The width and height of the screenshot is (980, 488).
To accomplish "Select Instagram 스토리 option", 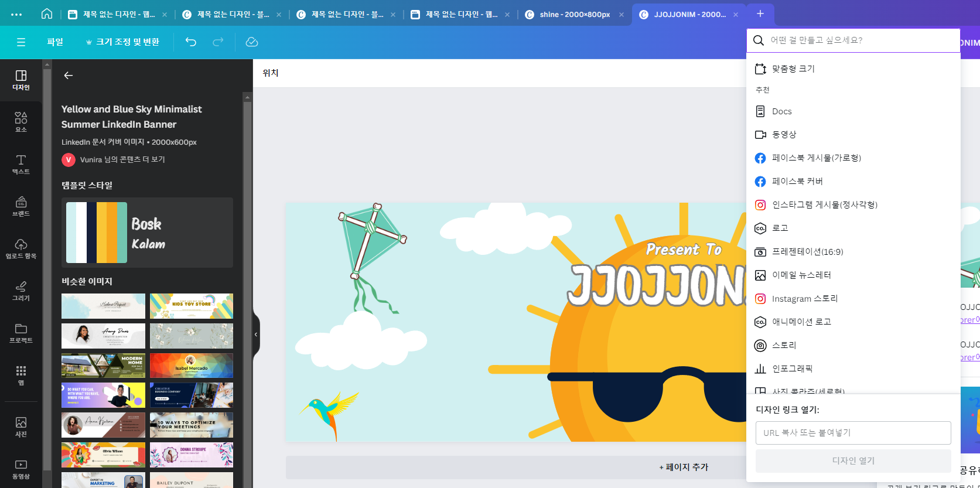I will point(853,299).
